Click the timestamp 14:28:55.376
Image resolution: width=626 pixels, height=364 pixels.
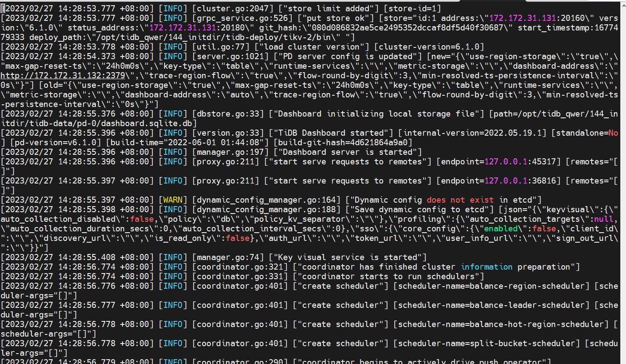(87, 114)
